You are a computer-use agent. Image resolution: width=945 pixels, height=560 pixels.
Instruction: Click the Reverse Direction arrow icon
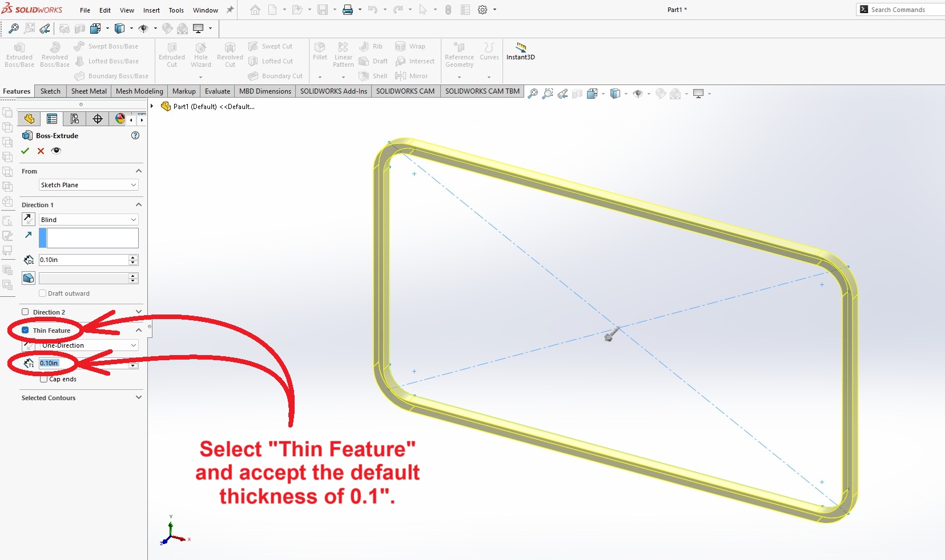29,219
